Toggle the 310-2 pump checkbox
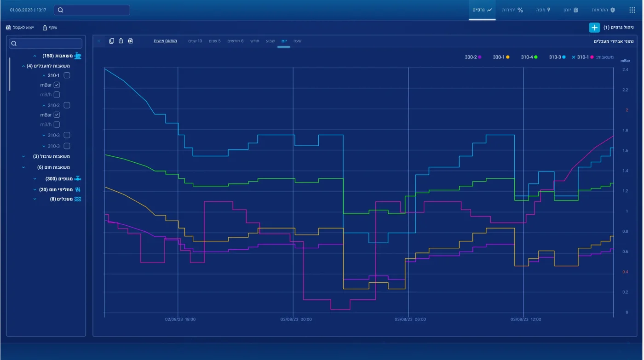The height and width of the screenshot is (360, 644). point(67,105)
